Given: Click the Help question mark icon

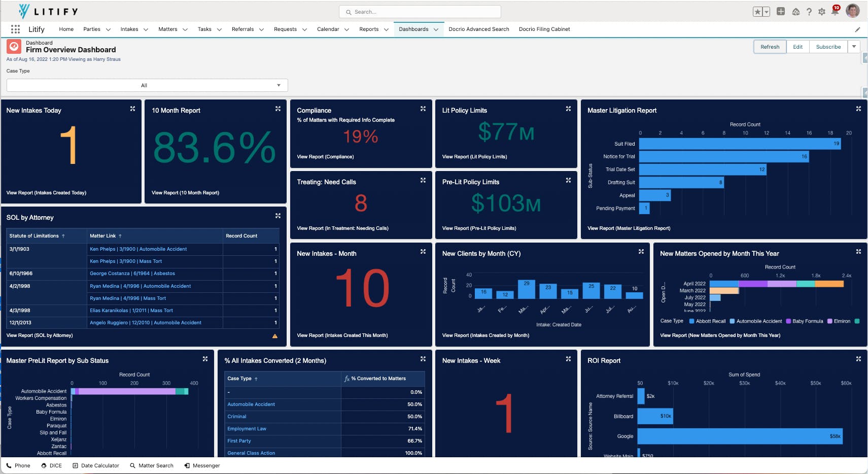Looking at the screenshot, I should click(809, 12).
